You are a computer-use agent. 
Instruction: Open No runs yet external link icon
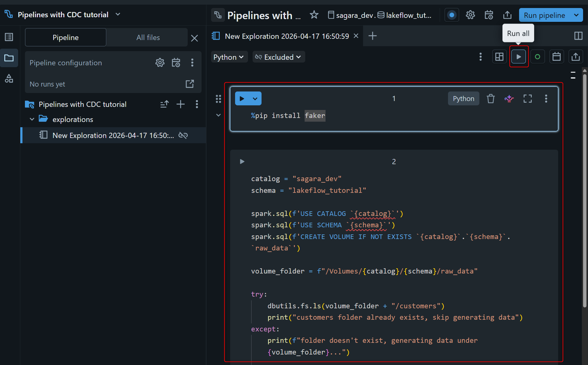(190, 84)
